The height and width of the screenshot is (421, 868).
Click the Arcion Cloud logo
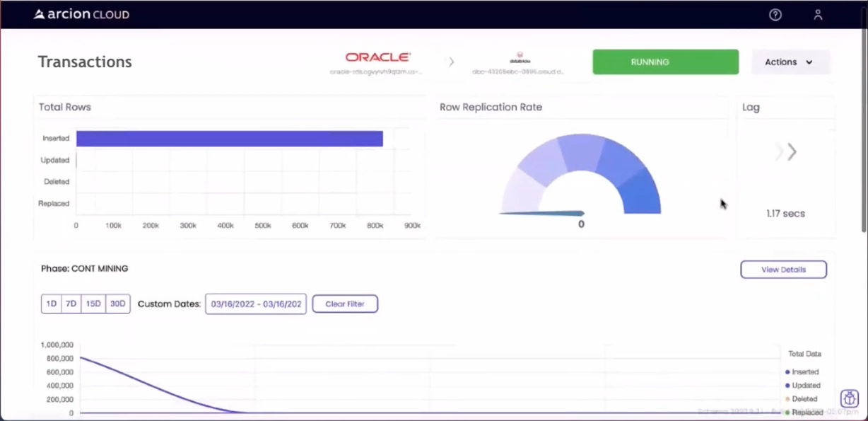pyautogui.click(x=81, y=14)
